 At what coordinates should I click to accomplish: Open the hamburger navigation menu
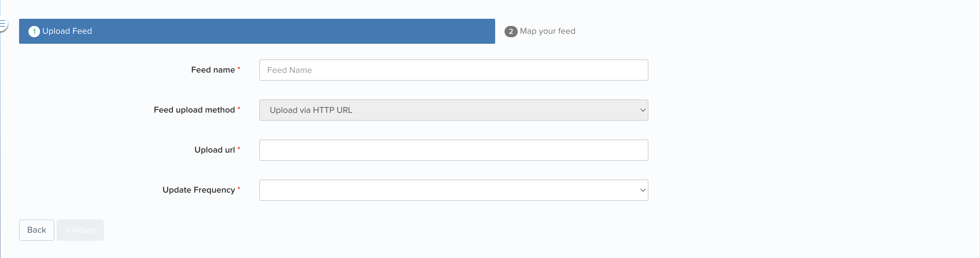click(3, 23)
